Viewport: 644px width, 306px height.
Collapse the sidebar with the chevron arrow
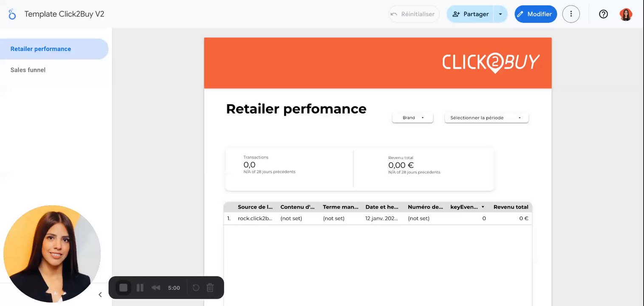100,295
